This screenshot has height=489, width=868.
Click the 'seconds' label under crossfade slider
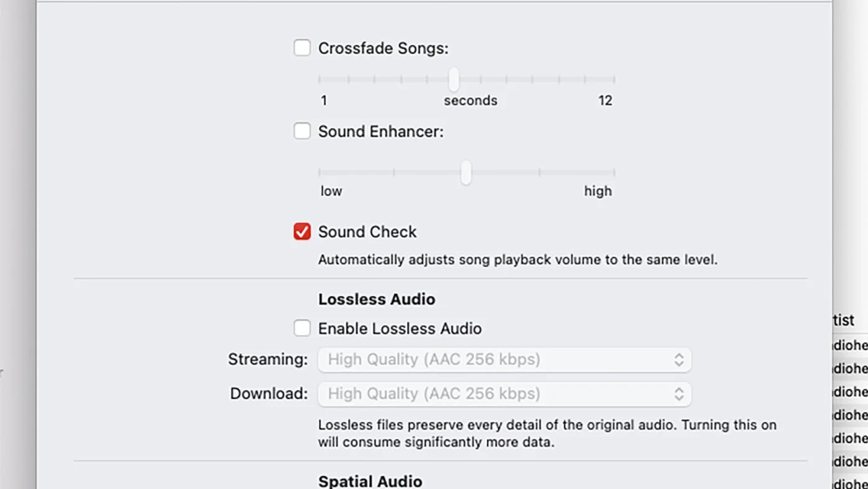[x=470, y=101]
